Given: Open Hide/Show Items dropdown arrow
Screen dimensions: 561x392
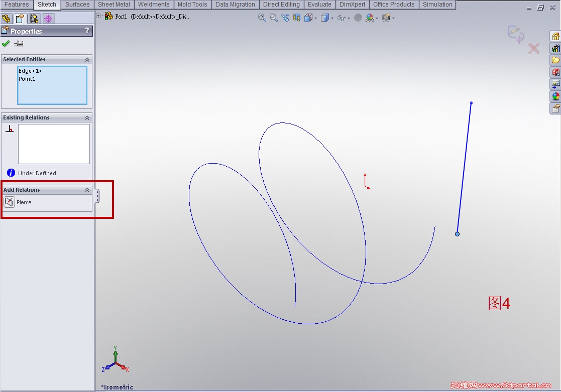Looking at the screenshot, I should (349, 18).
